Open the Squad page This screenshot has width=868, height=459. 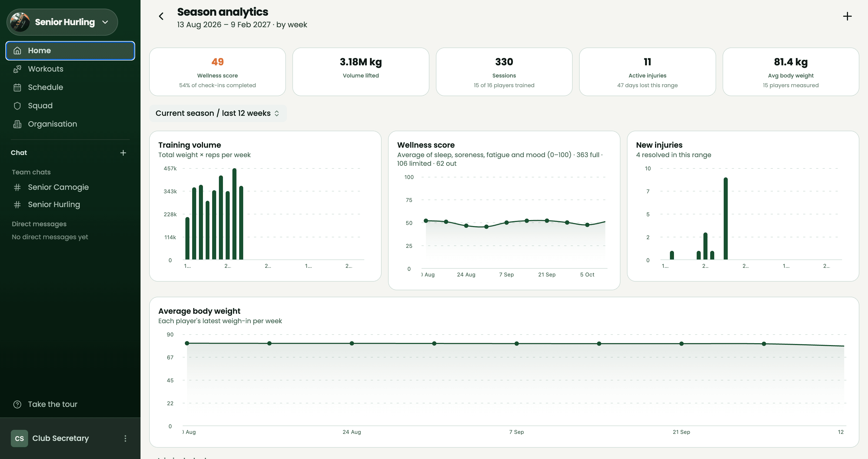[x=70, y=106]
